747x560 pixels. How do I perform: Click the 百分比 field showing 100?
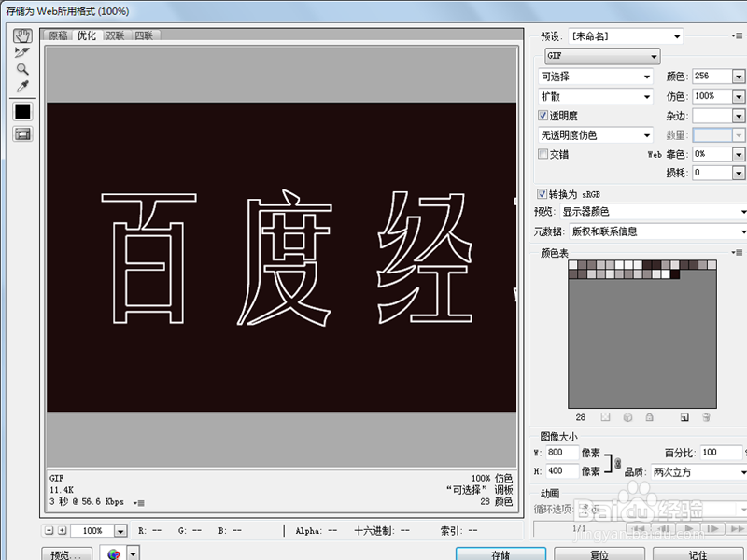(721, 453)
